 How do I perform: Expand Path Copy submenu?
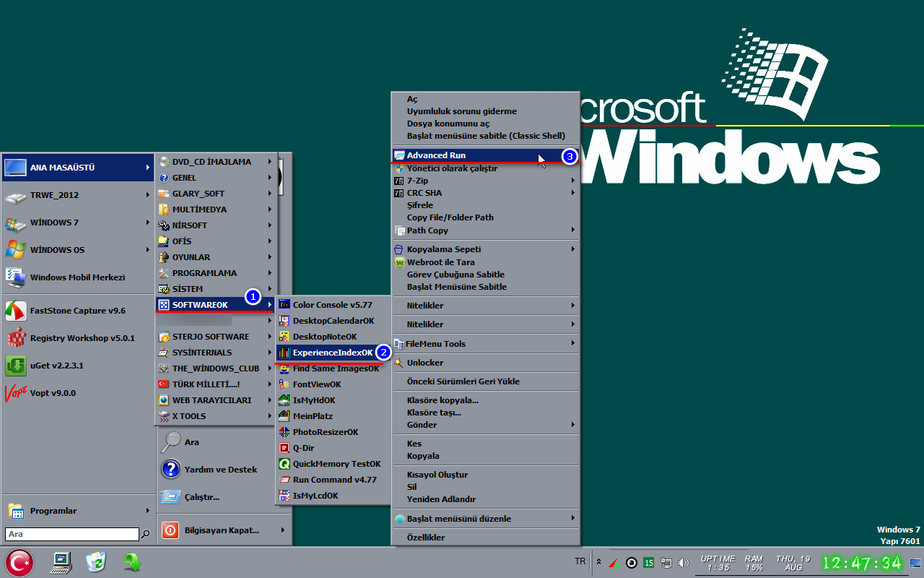[x=486, y=230]
